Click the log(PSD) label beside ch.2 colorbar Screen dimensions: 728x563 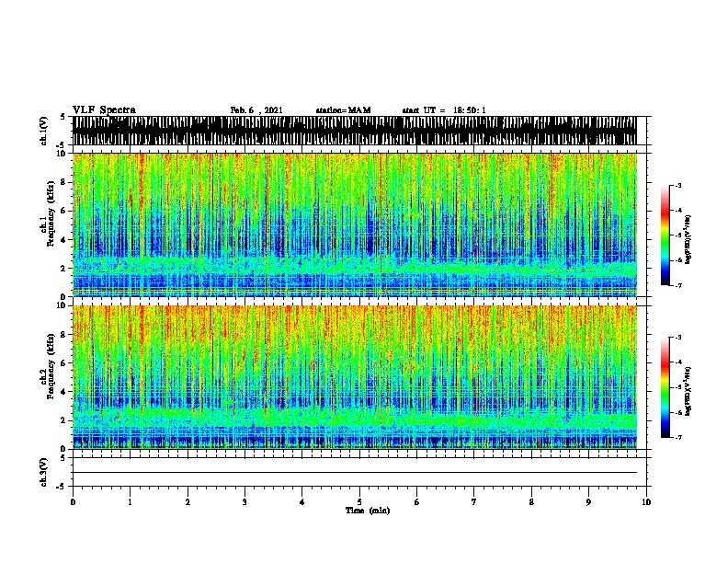pyautogui.click(x=688, y=391)
